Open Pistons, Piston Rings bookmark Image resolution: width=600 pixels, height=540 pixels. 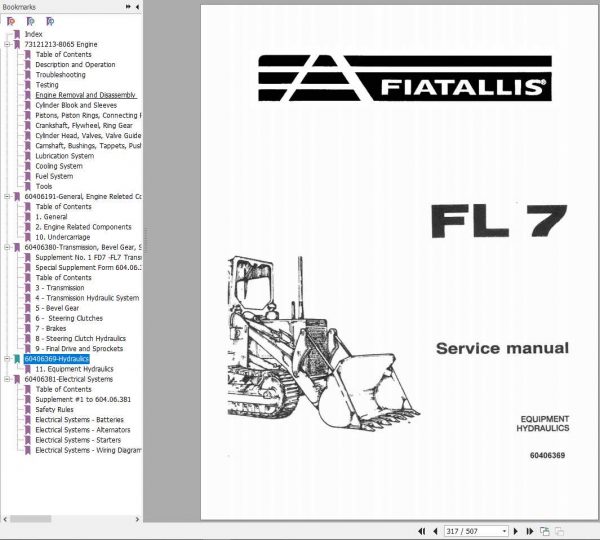click(x=88, y=115)
